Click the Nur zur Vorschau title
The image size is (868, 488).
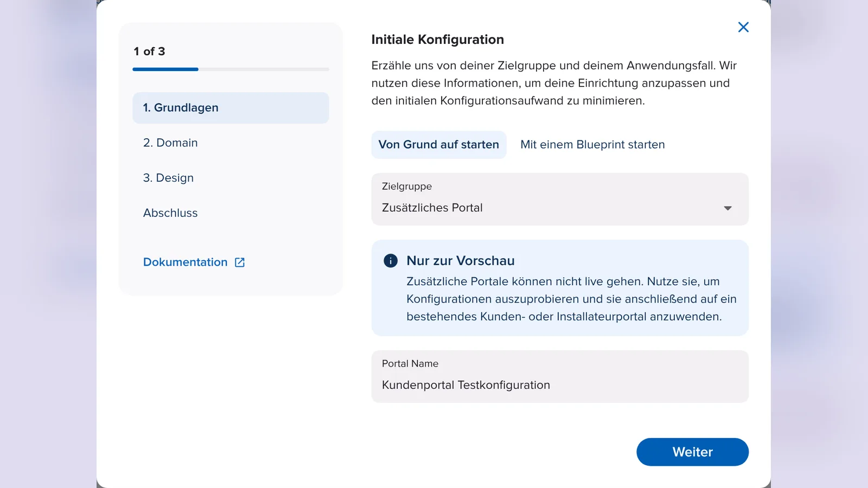[x=461, y=261]
